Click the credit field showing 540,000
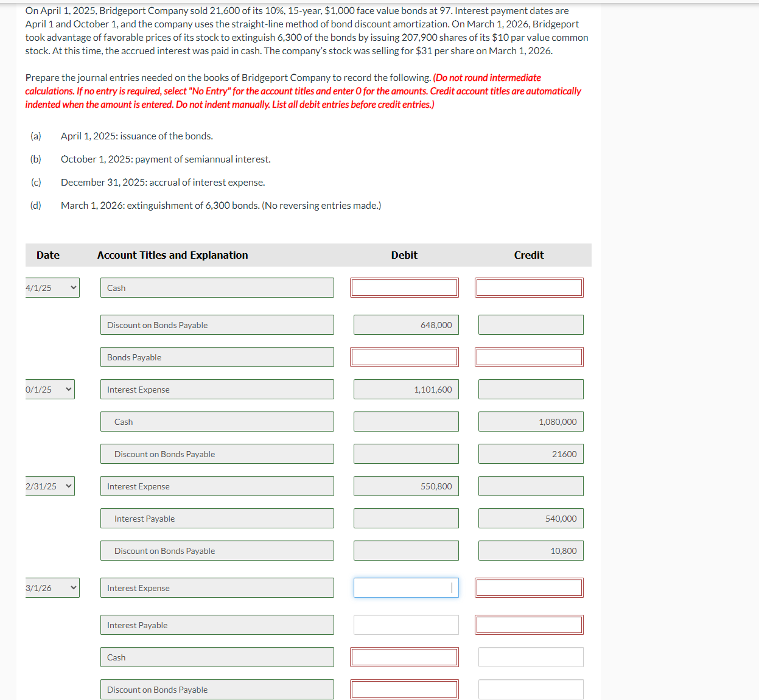 pyautogui.click(x=531, y=519)
